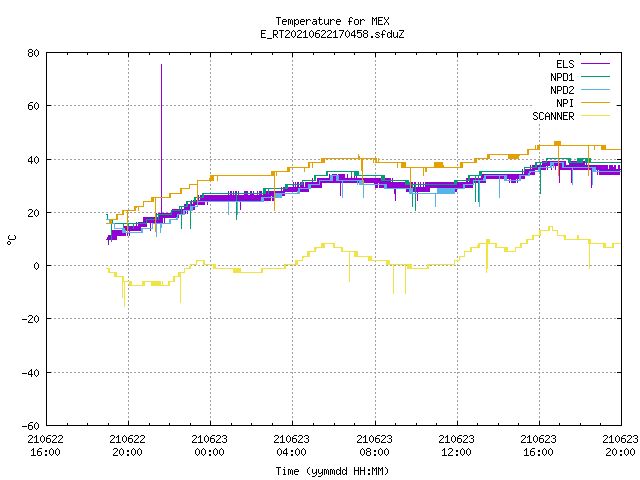The width and height of the screenshot is (640, 480).
Task: Click the y-axis label 60
Action: [33, 106]
